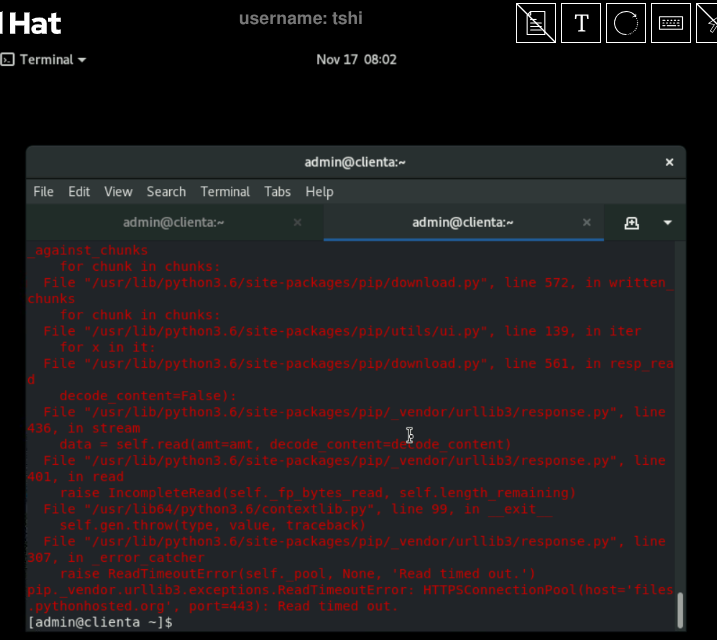Click the [admin@clienta ~]$ prompt line
The height and width of the screenshot is (640, 717).
[x=100, y=622]
